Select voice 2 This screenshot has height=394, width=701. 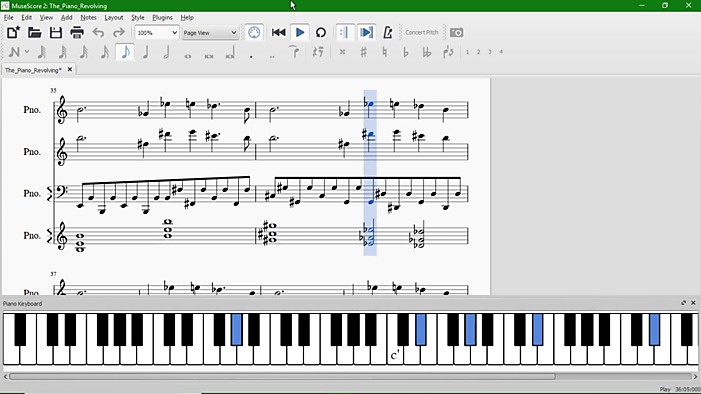point(478,52)
